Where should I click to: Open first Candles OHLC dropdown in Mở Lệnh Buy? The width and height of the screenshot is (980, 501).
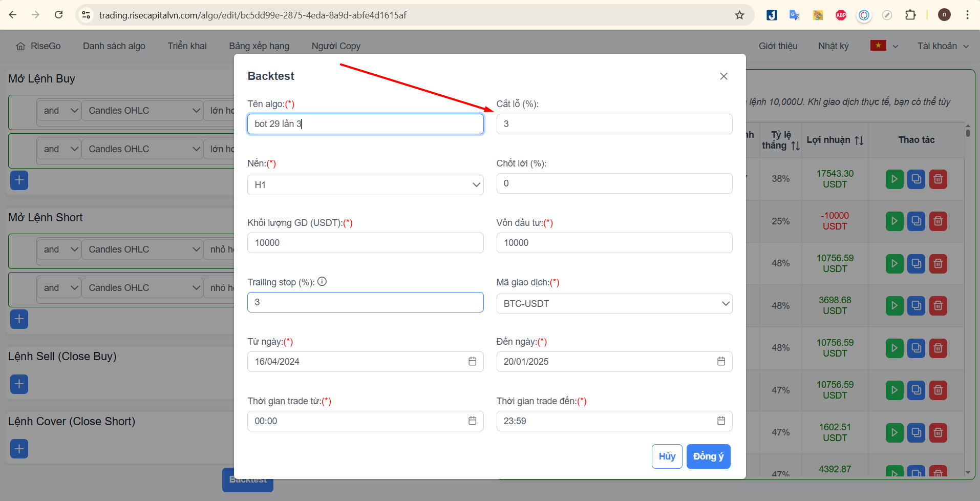tap(143, 111)
